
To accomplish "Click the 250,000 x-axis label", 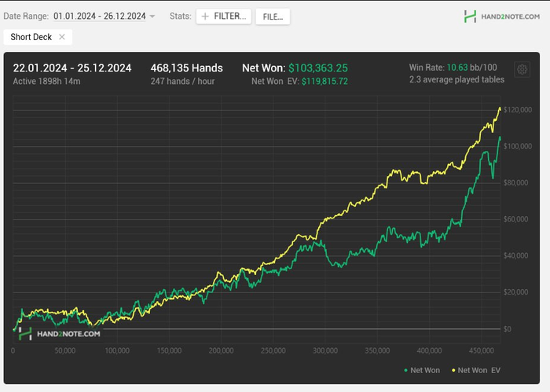I will pos(273,350).
